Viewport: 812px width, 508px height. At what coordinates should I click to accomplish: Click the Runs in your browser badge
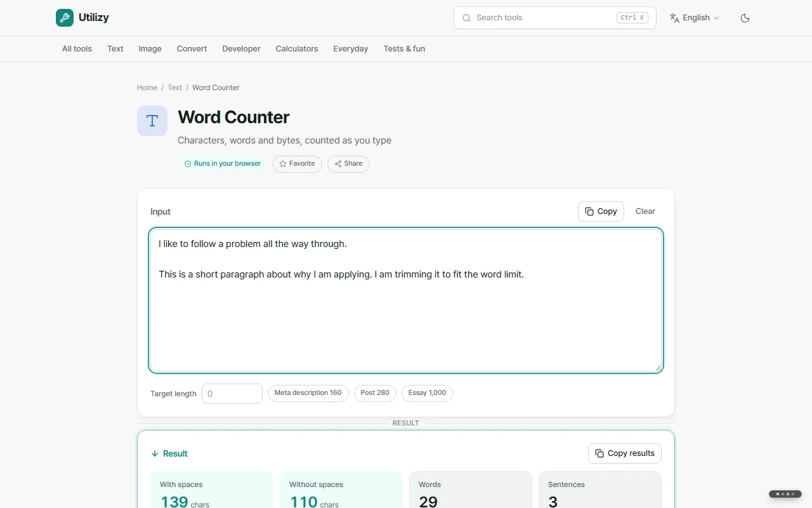click(x=223, y=164)
